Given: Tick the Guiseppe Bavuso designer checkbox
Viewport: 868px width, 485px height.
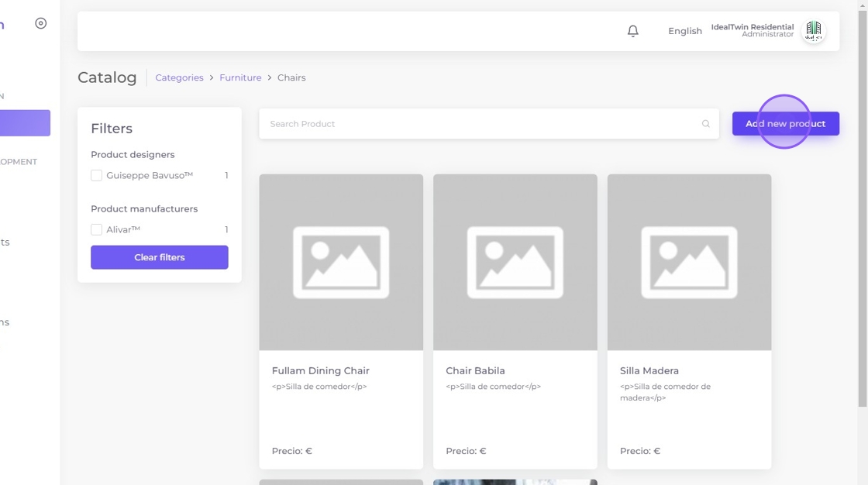Looking at the screenshot, I should [97, 176].
